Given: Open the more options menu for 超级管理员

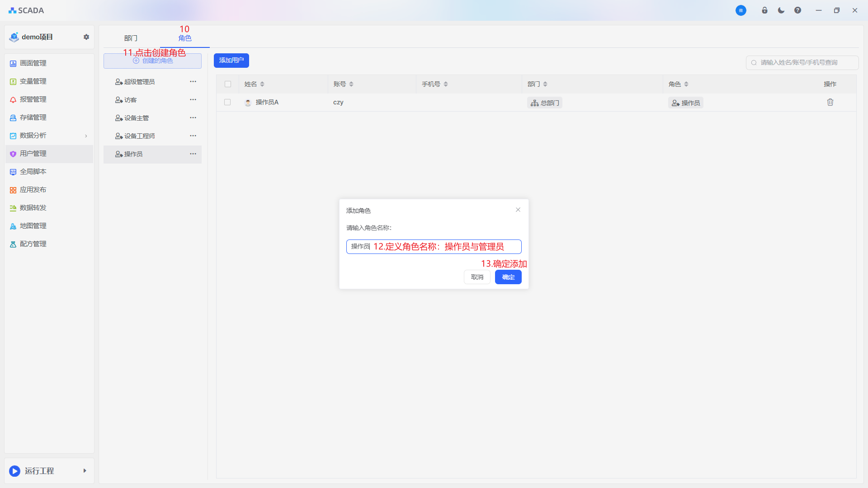Looking at the screenshot, I should coord(193,82).
